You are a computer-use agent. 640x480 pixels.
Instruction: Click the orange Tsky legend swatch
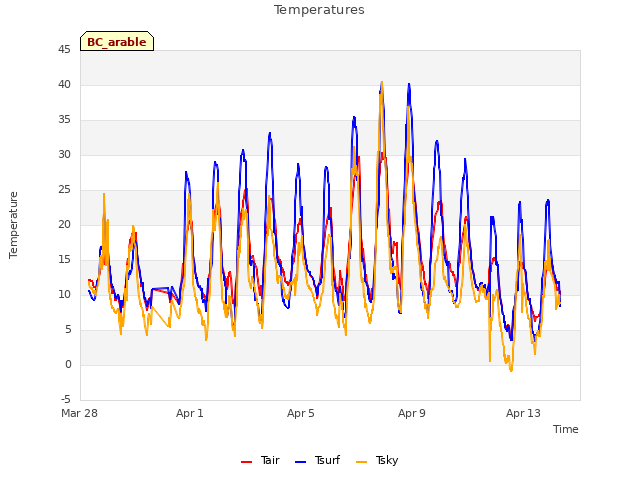pos(362,462)
